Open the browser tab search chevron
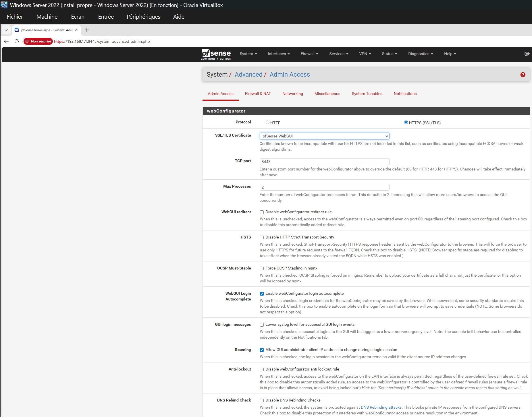 [x=6, y=30]
